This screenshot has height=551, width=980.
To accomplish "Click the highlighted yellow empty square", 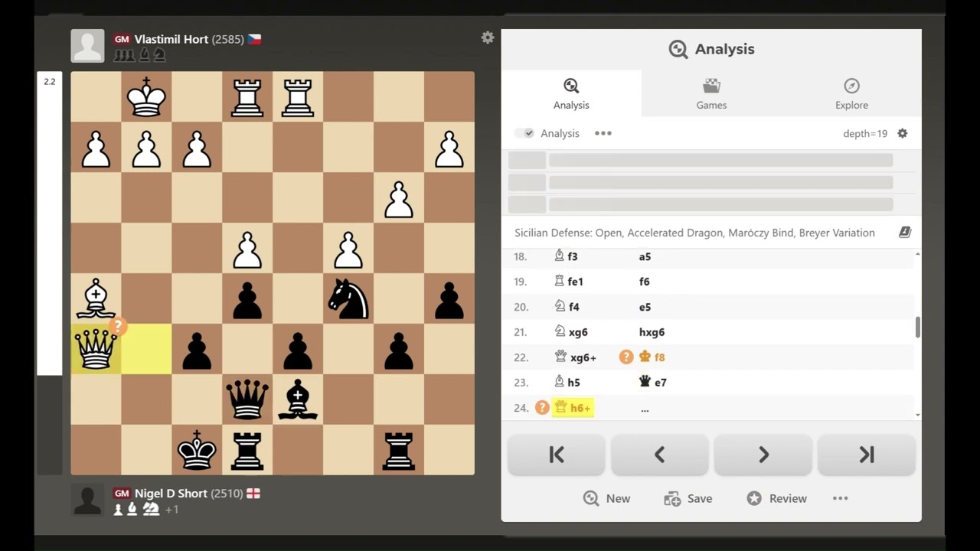I will tap(146, 349).
